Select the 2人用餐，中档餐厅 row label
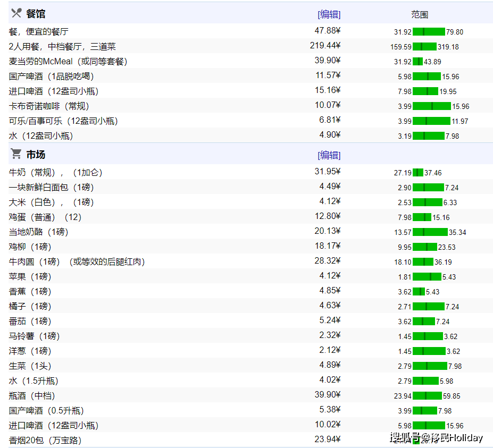 click(62, 46)
